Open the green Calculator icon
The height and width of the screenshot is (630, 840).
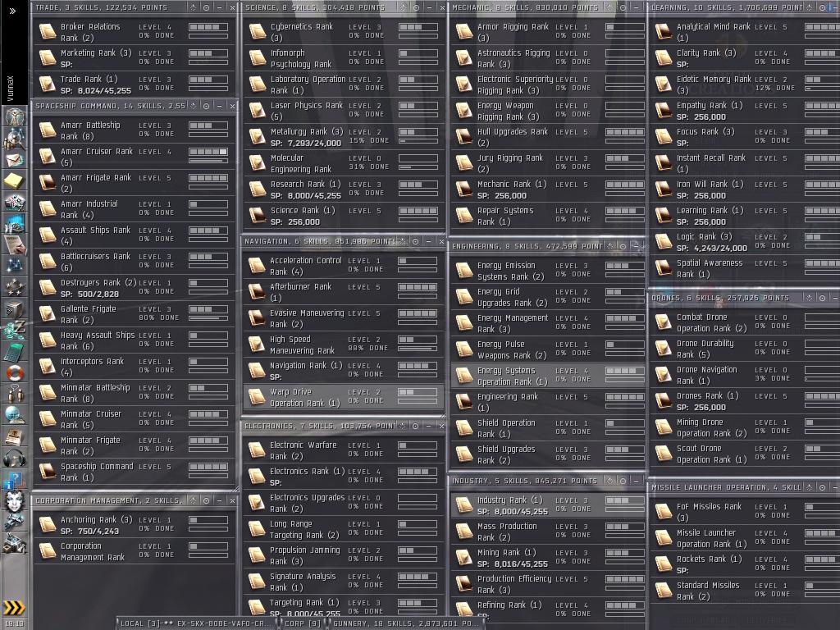tap(14, 351)
